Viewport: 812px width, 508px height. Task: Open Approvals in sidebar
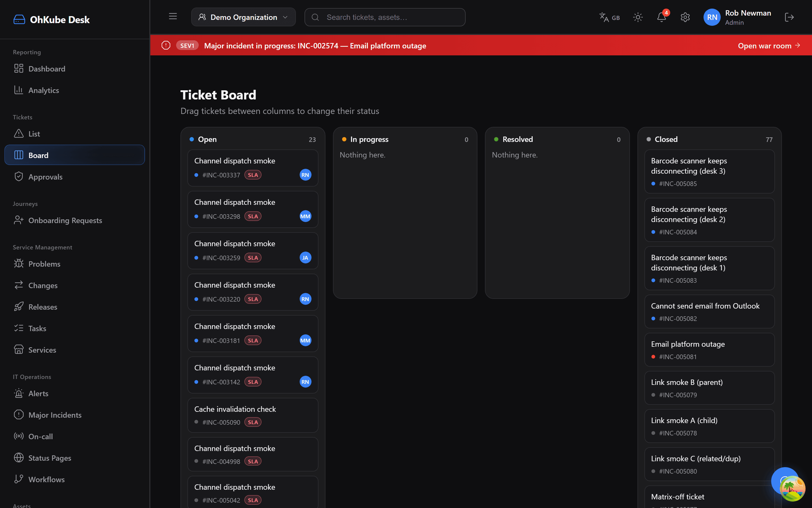74,177
